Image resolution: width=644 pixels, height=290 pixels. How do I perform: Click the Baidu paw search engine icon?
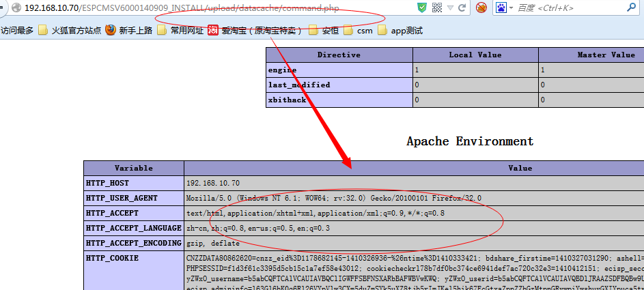click(x=501, y=8)
